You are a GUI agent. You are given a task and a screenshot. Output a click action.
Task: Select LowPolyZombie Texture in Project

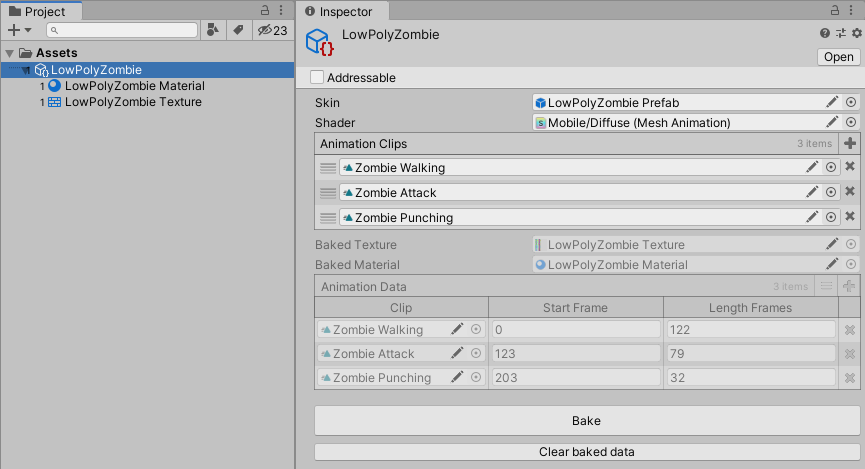coord(133,102)
